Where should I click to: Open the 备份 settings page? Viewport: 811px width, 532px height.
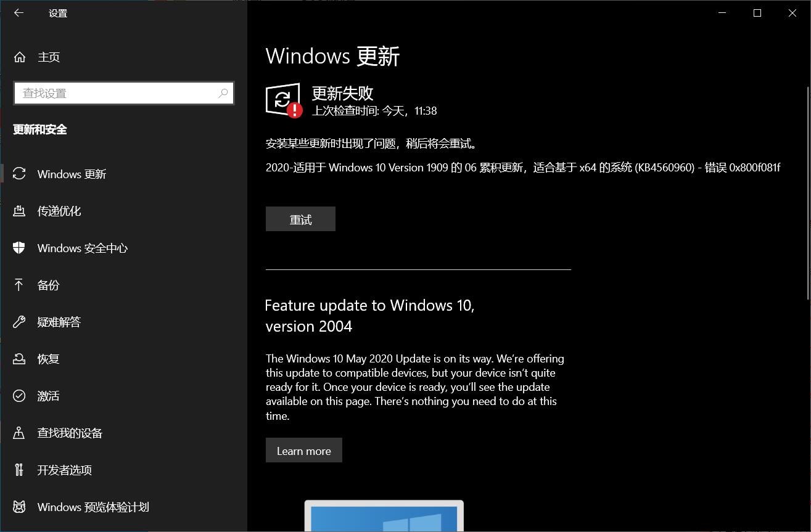(123, 285)
